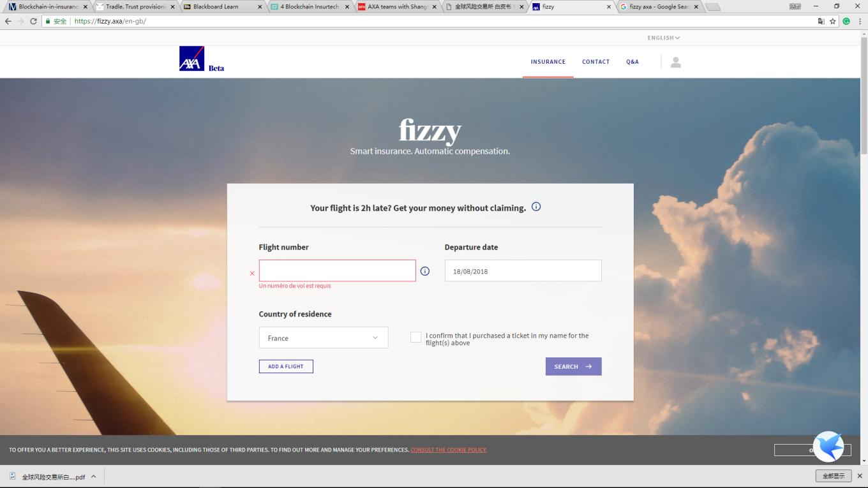Click the browser back arrow

point(8,21)
